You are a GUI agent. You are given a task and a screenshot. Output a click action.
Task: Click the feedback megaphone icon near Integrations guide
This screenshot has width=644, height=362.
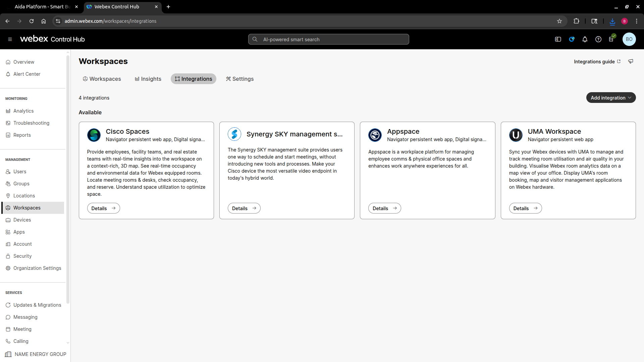[631, 61]
